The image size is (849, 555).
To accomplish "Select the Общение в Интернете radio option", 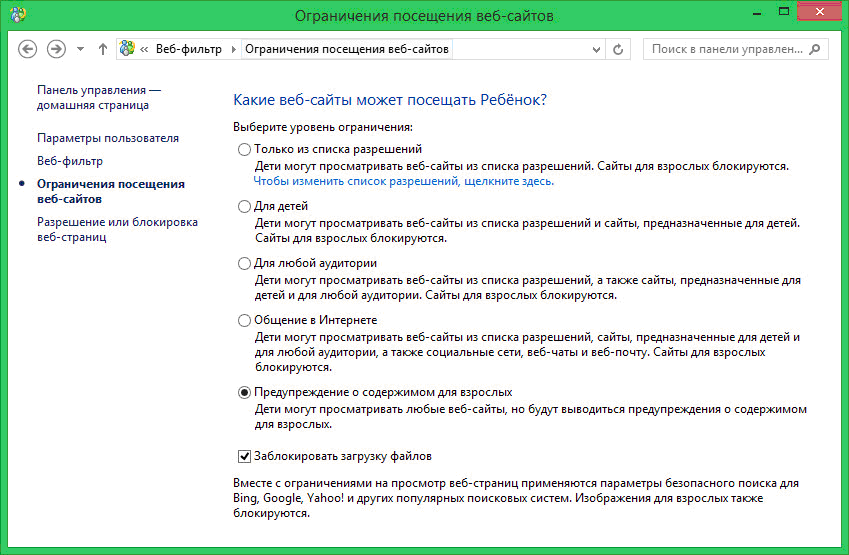I will 244,321.
